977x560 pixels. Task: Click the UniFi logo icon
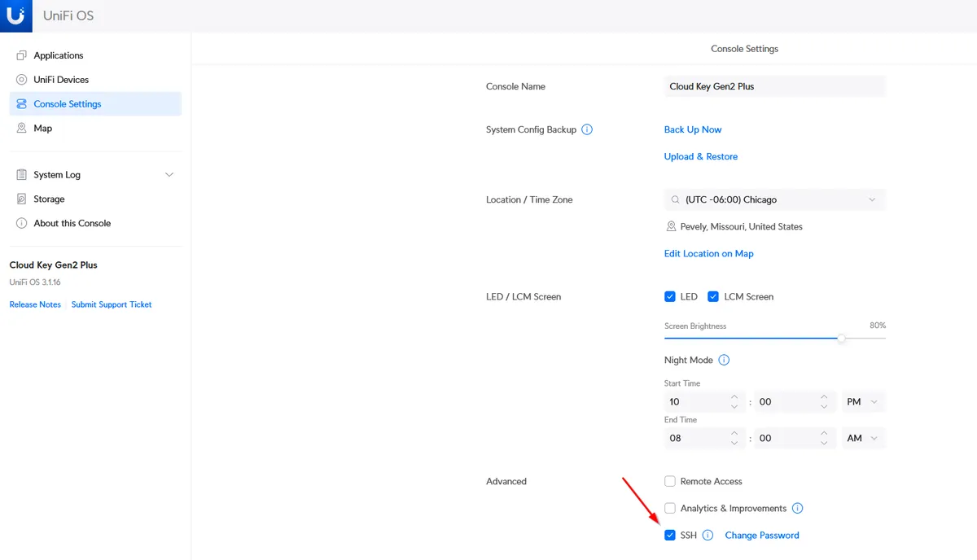coord(15,15)
